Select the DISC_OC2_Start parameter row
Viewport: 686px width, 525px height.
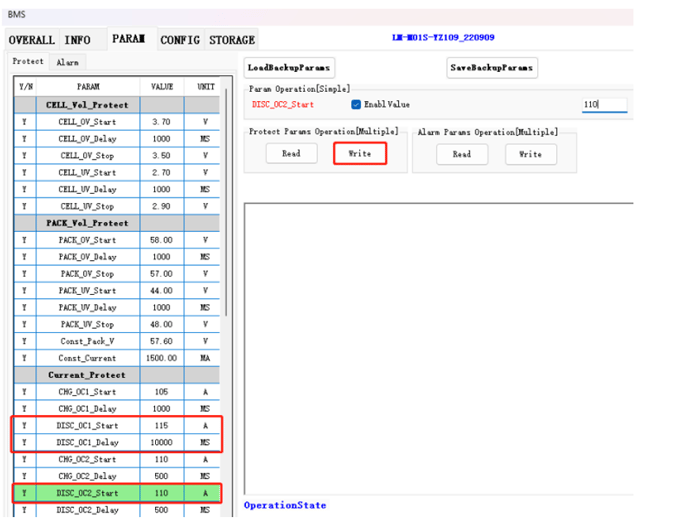coord(88,493)
